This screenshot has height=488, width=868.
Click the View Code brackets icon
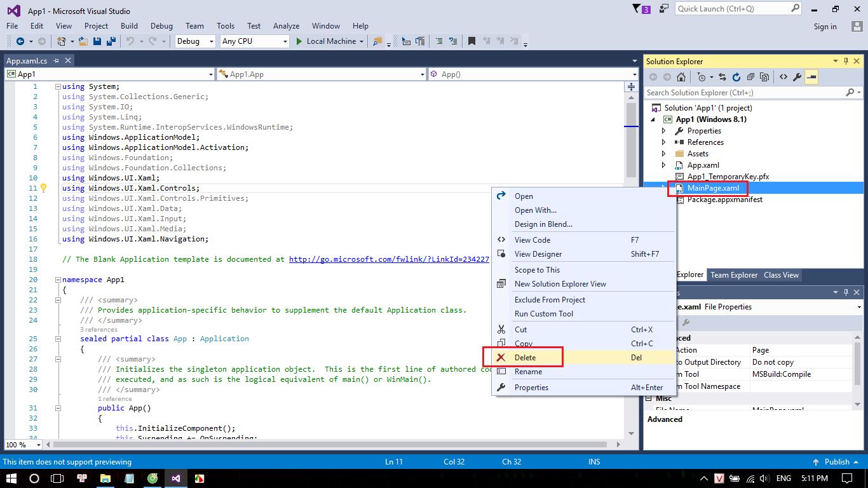coord(783,77)
